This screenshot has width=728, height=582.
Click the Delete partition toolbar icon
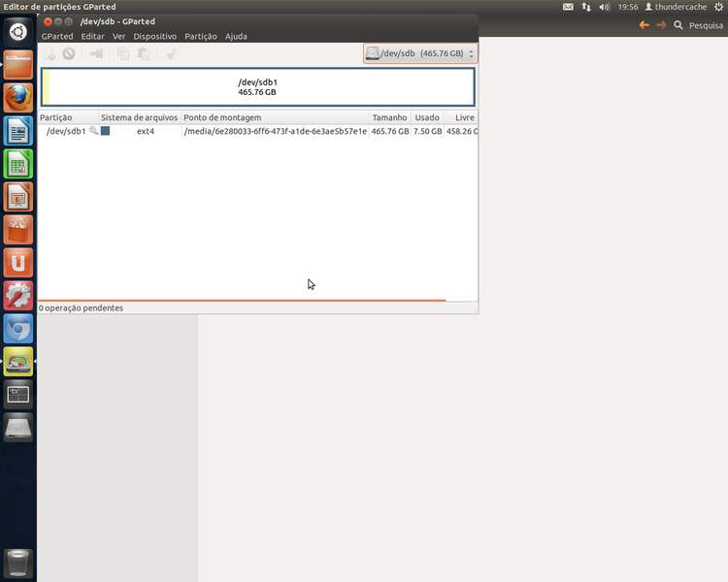[69, 54]
